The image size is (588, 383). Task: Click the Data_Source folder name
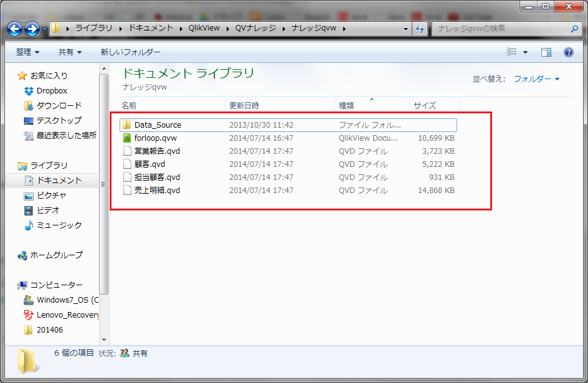(x=158, y=125)
